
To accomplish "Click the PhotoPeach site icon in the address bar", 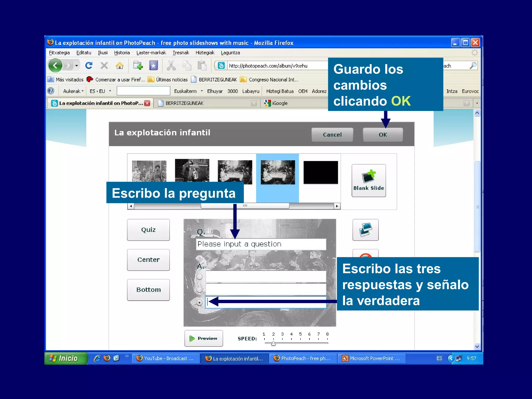I will [221, 66].
